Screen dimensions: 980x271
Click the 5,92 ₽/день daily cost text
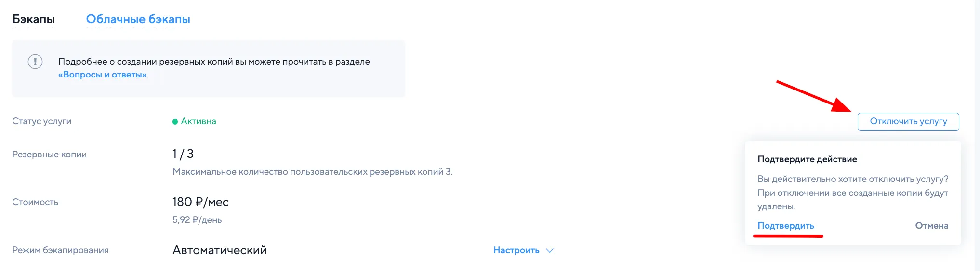tap(197, 220)
